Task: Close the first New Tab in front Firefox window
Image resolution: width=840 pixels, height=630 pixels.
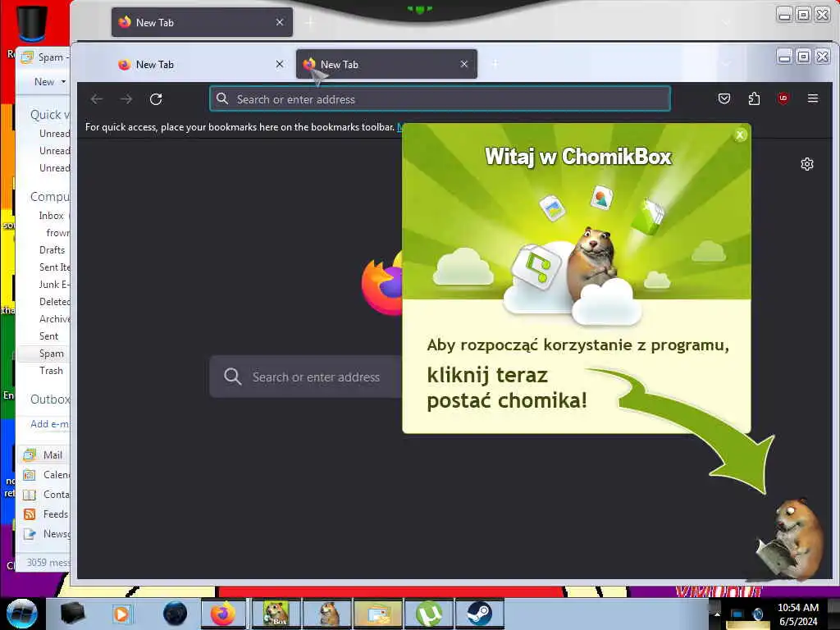Action: (x=280, y=64)
